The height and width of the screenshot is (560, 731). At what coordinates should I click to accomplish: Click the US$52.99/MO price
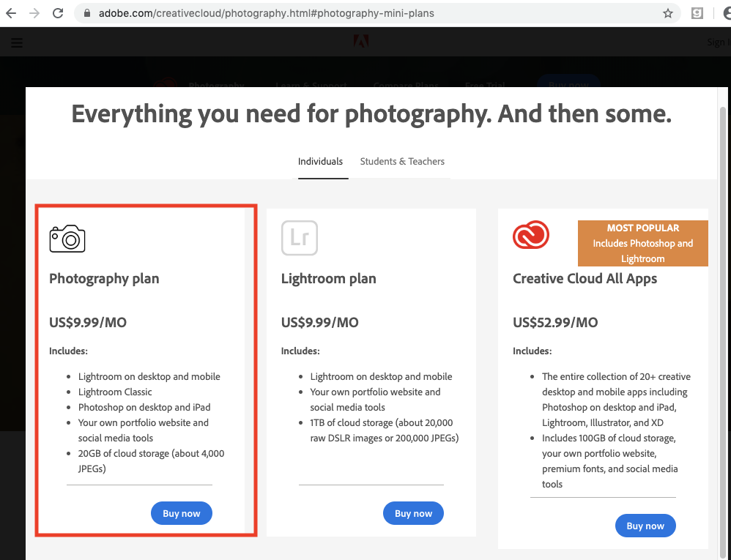(x=555, y=322)
